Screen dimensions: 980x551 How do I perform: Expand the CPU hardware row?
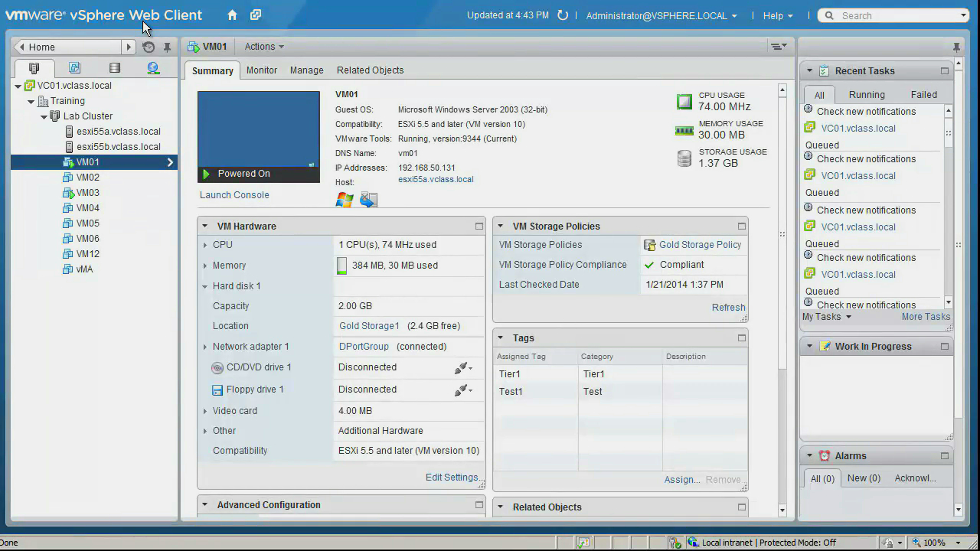click(205, 245)
